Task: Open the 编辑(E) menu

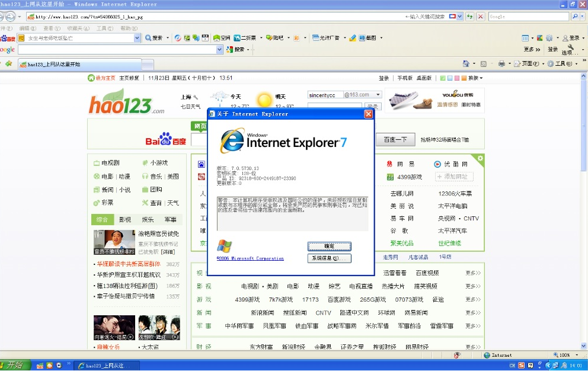Action: 27,28
